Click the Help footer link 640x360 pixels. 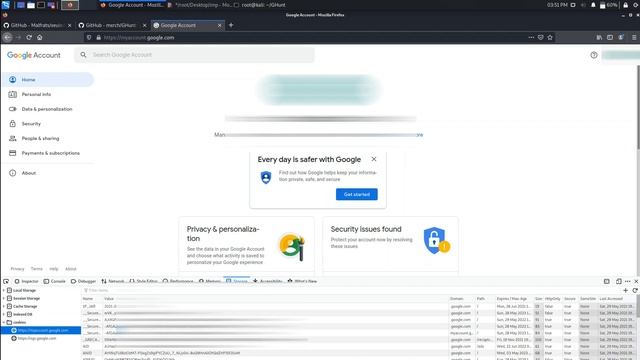click(x=54, y=269)
